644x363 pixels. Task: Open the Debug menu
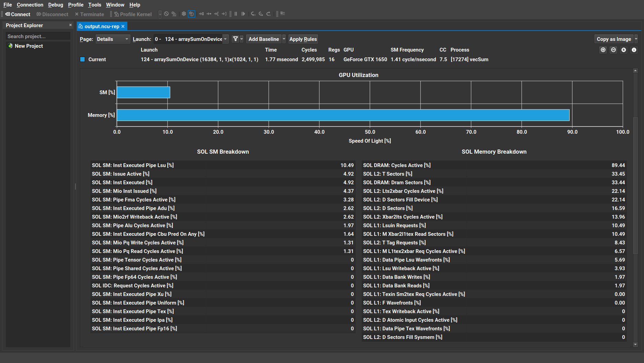click(x=55, y=5)
